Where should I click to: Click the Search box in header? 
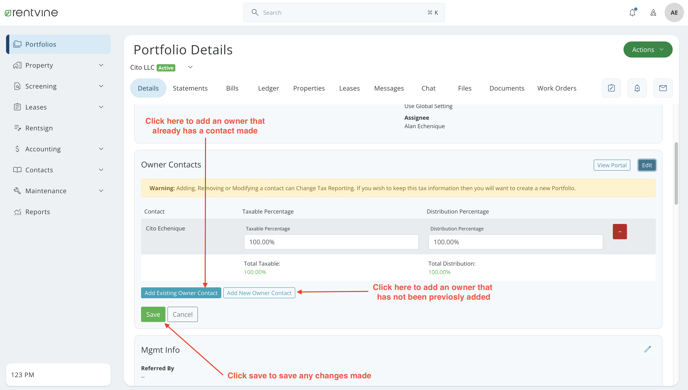tap(344, 13)
